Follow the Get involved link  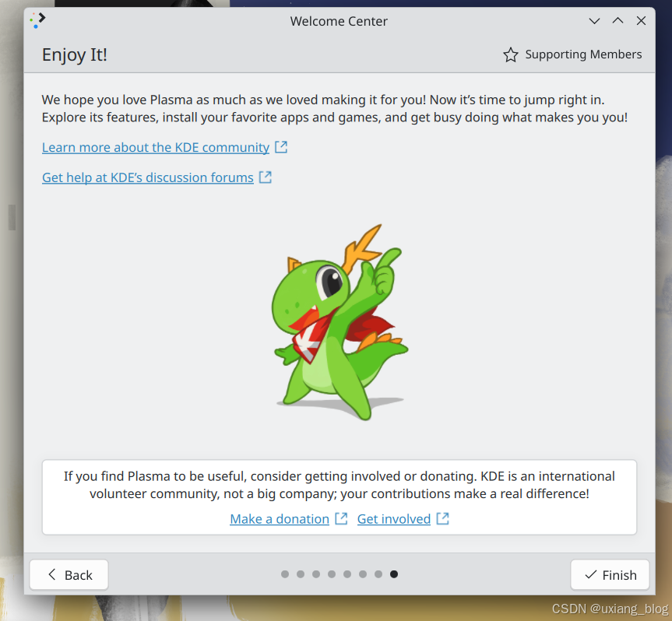pos(394,518)
